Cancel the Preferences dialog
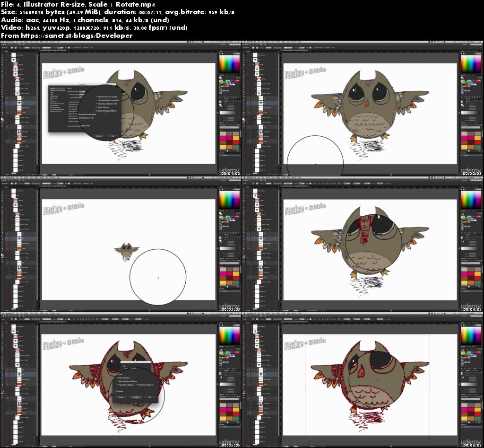The width and height of the screenshot is (484, 448). [x=99, y=136]
